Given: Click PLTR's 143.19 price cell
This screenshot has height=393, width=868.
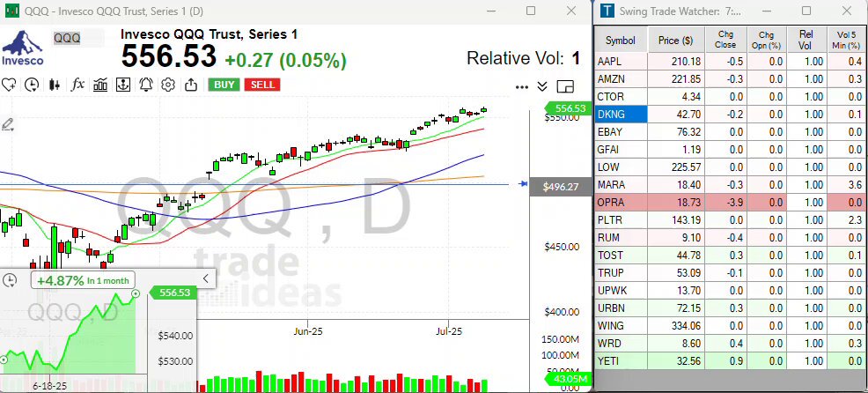Looking at the screenshot, I should click(676, 220).
